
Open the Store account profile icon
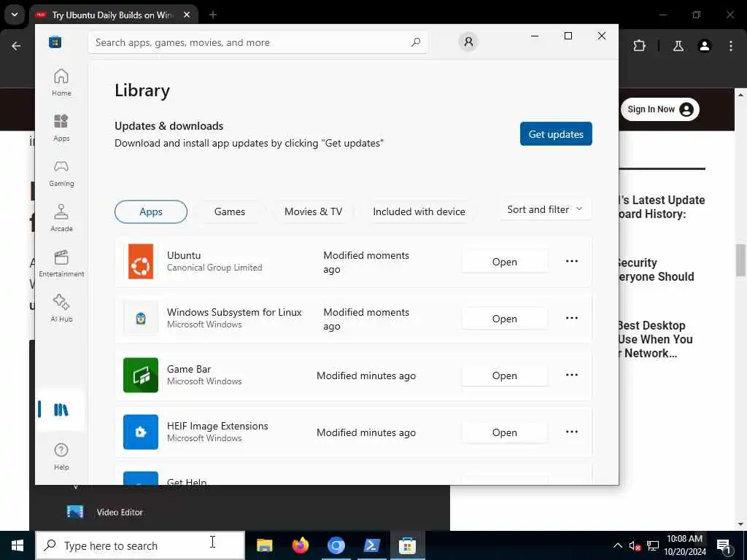click(468, 42)
